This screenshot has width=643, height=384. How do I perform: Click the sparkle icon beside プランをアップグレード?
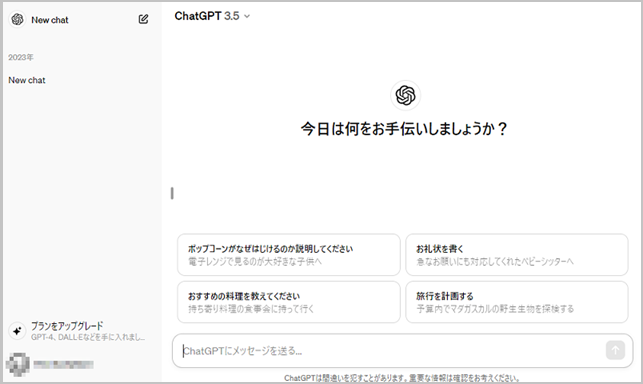(17, 331)
